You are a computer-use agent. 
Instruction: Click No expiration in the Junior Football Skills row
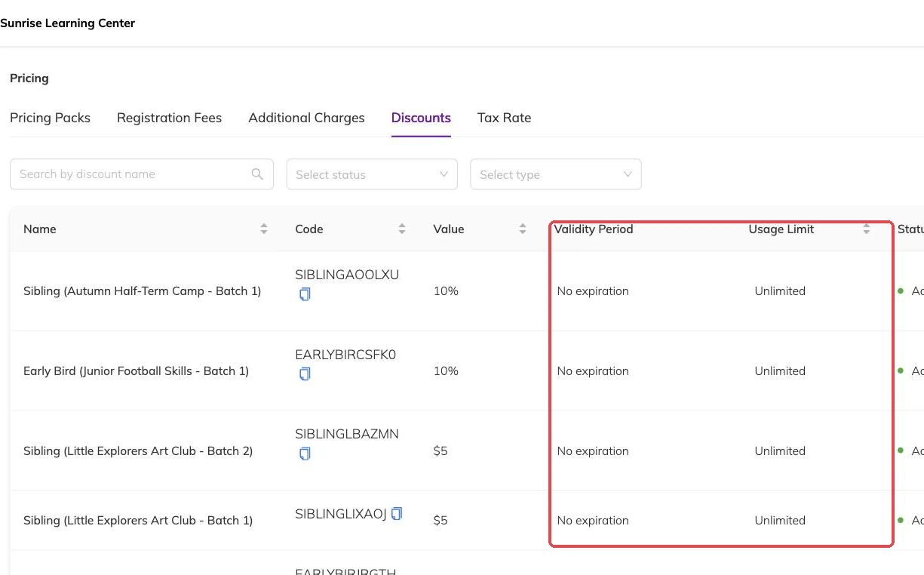(593, 371)
